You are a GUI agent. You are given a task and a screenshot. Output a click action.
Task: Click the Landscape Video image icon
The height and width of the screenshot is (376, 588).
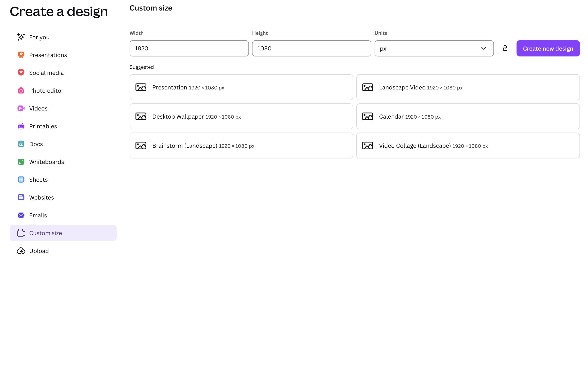(x=368, y=87)
